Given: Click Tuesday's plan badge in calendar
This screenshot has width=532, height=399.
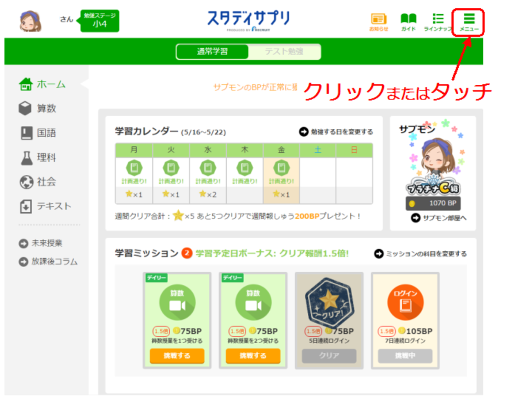Looking at the screenshot, I should coord(171,167).
